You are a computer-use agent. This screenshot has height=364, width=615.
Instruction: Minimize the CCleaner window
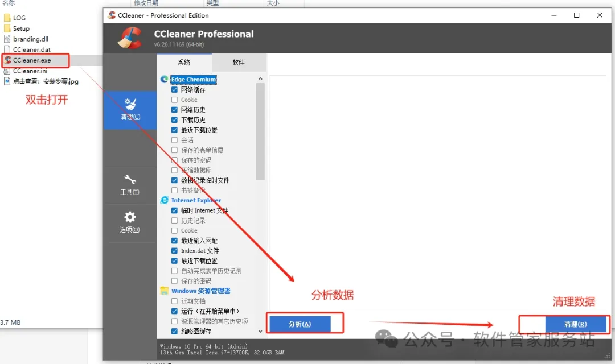click(554, 15)
